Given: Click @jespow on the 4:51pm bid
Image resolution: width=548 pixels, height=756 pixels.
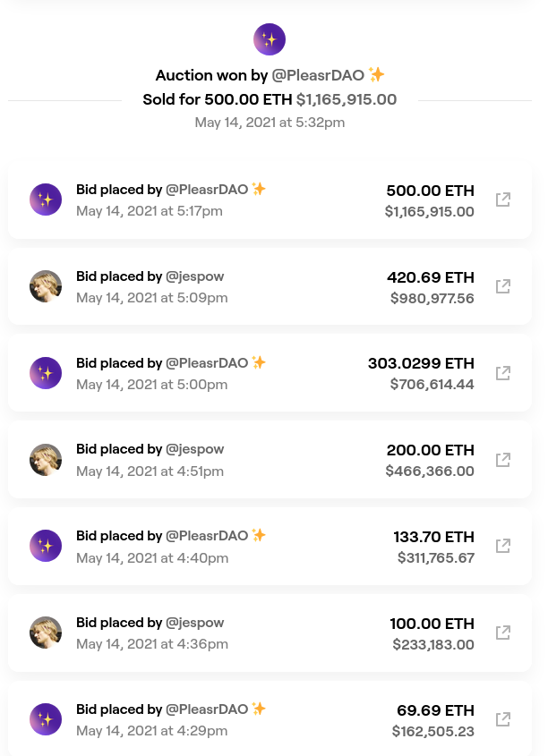Looking at the screenshot, I should (195, 449).
